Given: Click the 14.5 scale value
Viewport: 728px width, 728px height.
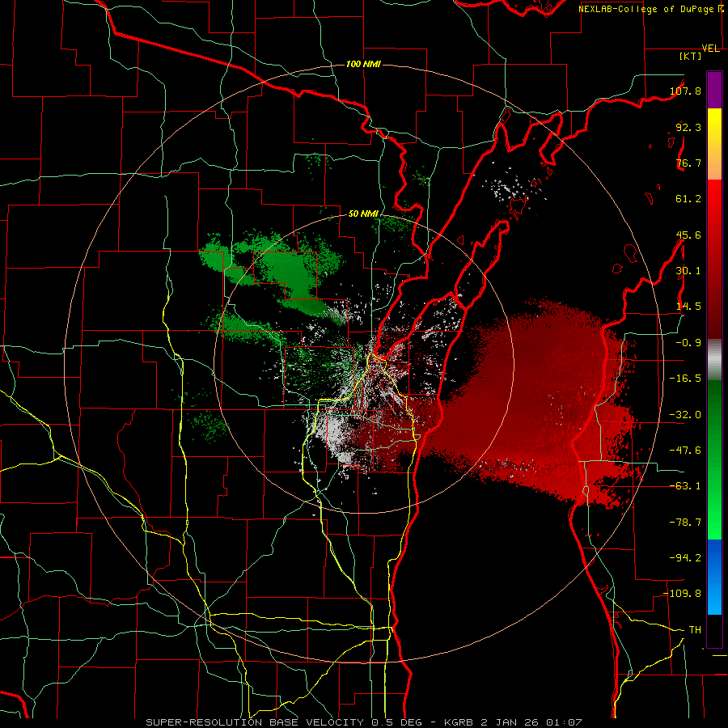Looking at the screenshot, I should [688, 307].
